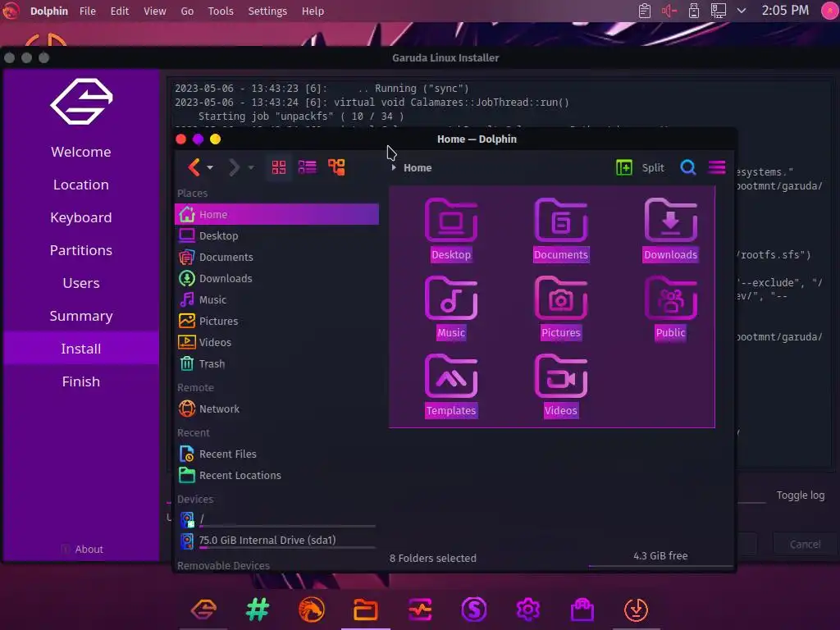The image size is (840, 630).
Task: Open the Go menu
Action: (187, 11)
